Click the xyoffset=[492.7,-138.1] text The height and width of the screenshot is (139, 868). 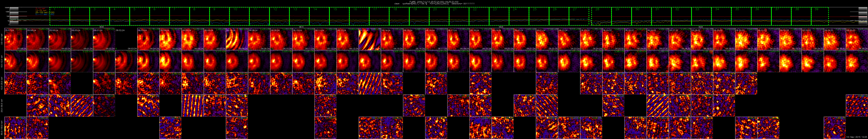pos(415,3)
